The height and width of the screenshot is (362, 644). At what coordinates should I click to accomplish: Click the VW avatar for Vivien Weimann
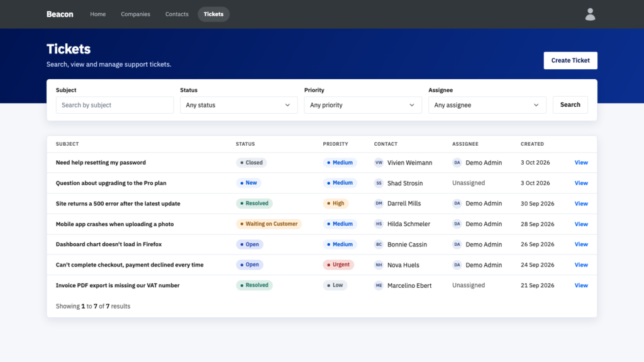point(379,163)
